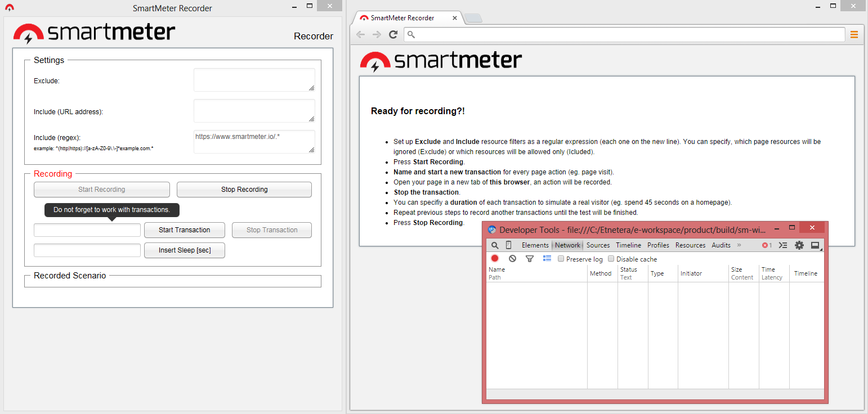The height and width of the screenshot is (414, 868).
Task: Maximize the Developer Tools window
Action: [x=792, y=228]
